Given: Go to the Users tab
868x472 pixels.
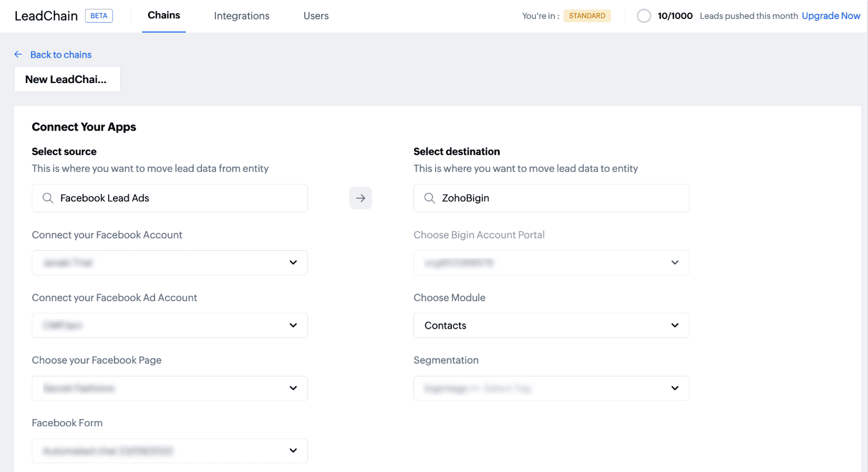Looking at the screenshot, I should [x=316, y=16].
